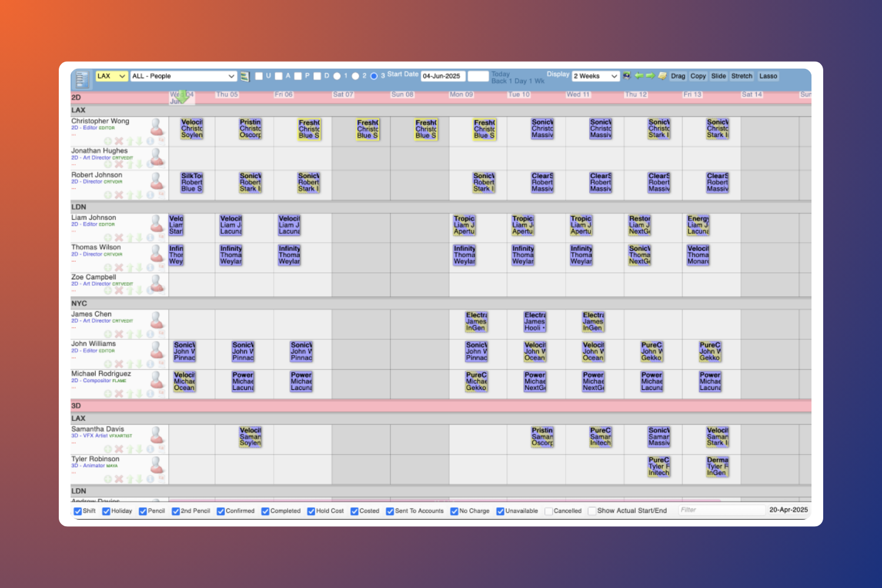Click the up arrow icon for James Chen

(129, 335)
